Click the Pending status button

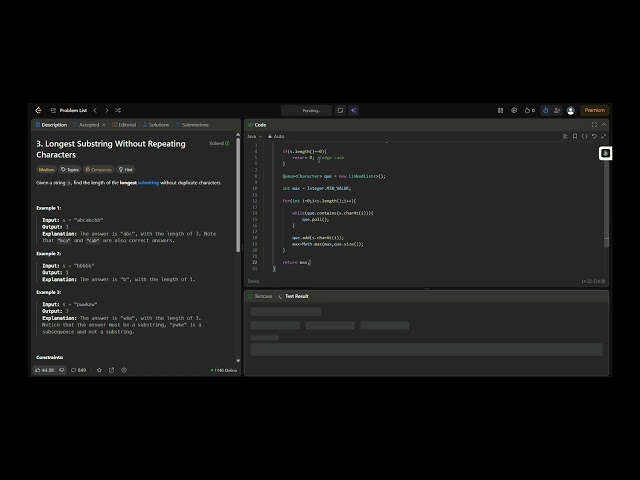307,111
